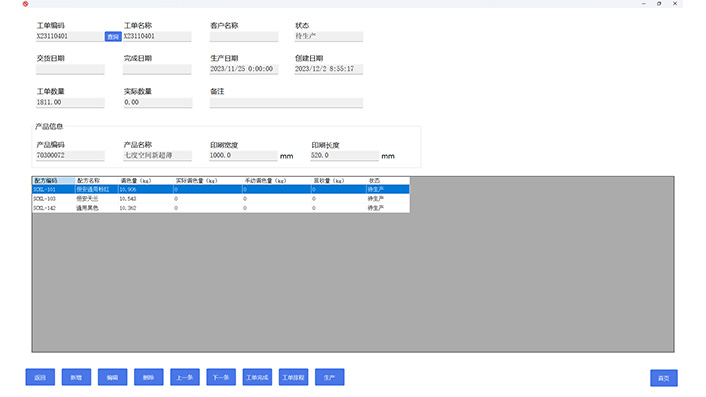Image resolution: width=706 pixels, height=397 pixels.
Task: Go to previous record with 上一条
Action: coord(185,377)
